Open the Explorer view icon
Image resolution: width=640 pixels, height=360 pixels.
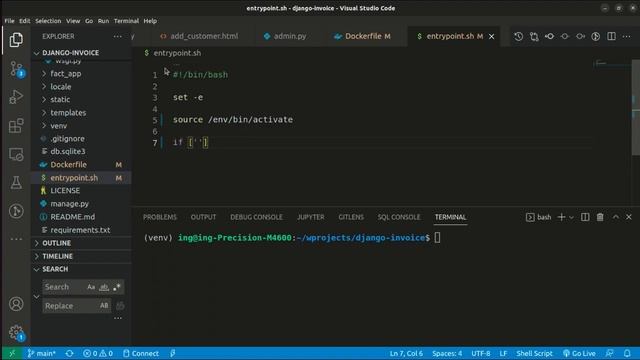16,40
